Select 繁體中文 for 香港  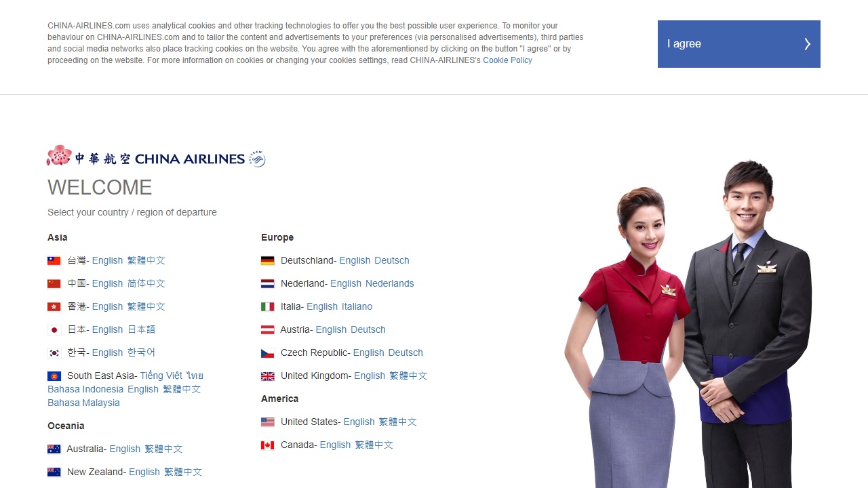146,306
